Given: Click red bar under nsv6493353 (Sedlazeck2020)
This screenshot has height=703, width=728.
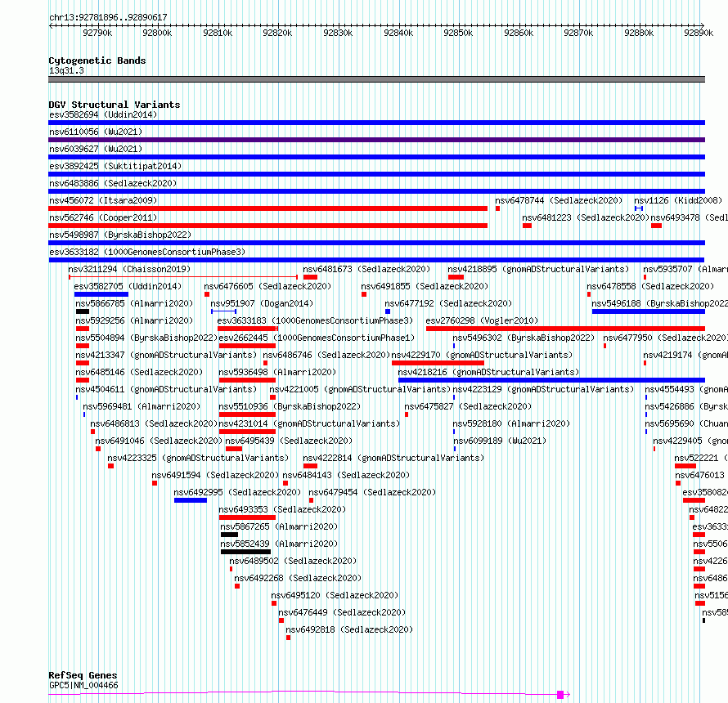Looking at the screenshot, I should pos(247,517).
